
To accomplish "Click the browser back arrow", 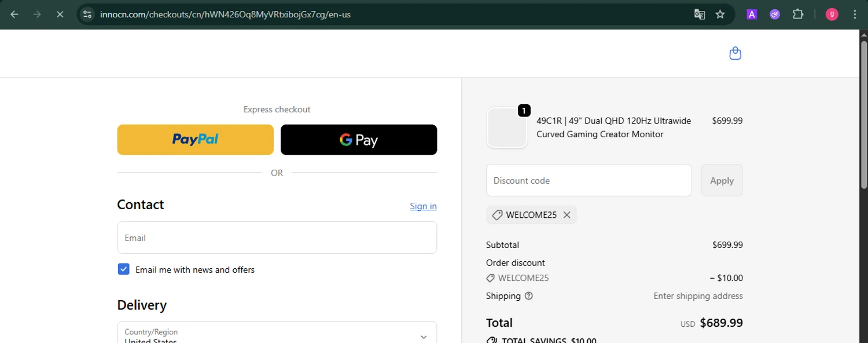I will (14, 14).
